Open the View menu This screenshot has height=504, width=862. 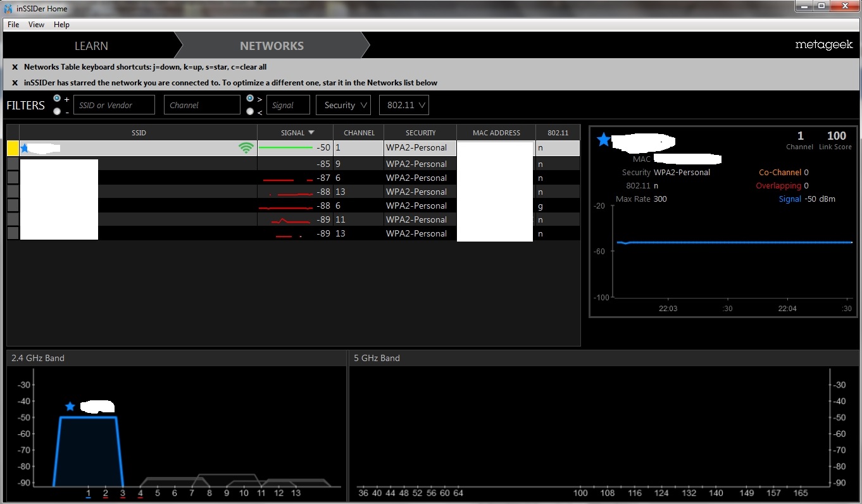pyautogui.click(x=36, y=25)
